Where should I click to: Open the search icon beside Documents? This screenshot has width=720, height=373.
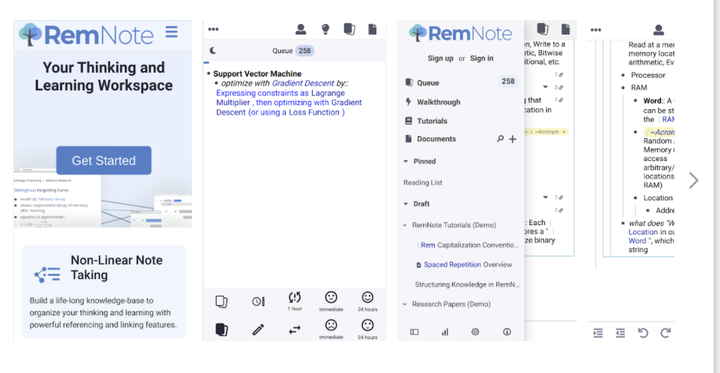pos(500,139)
